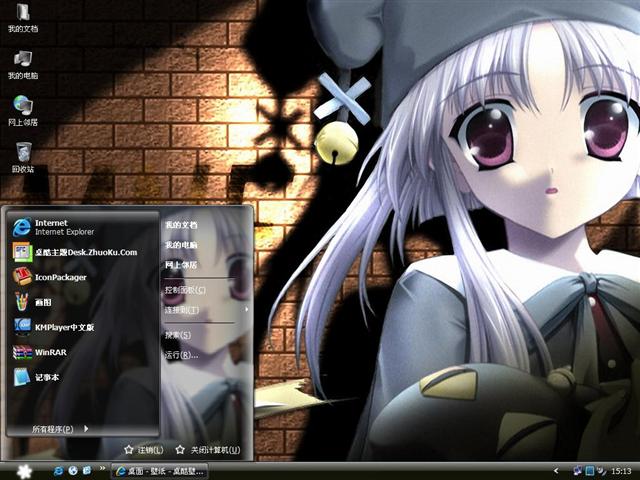Click the globe browser quick launch icon
Viewport: 640px width, 480px height.
point(73,471)
